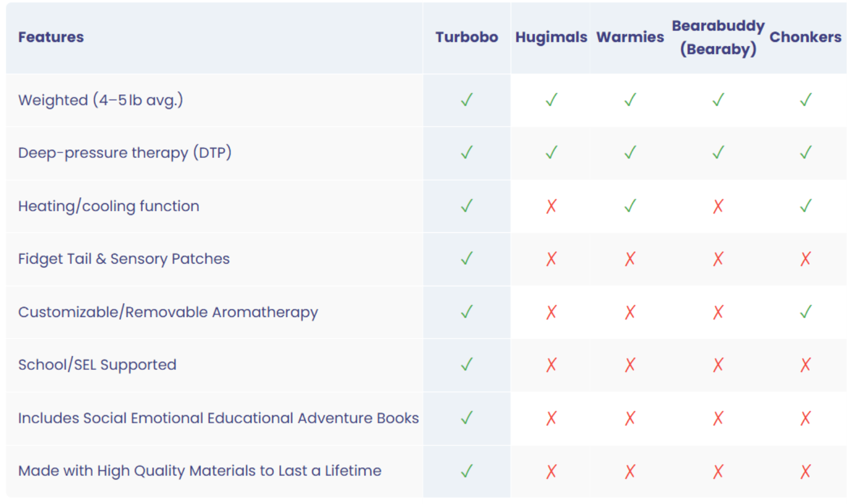The image size is (849, 504).
Task: Click Turbobo's checkmark for Lifetime materials row
Action: click(467, 471)
